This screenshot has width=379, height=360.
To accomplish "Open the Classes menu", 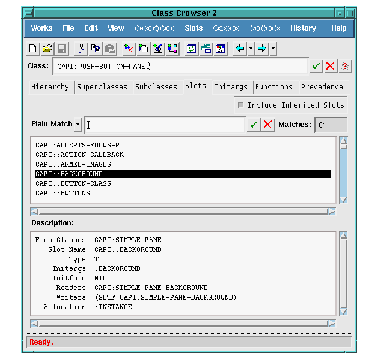I will [x=226, y=28].
